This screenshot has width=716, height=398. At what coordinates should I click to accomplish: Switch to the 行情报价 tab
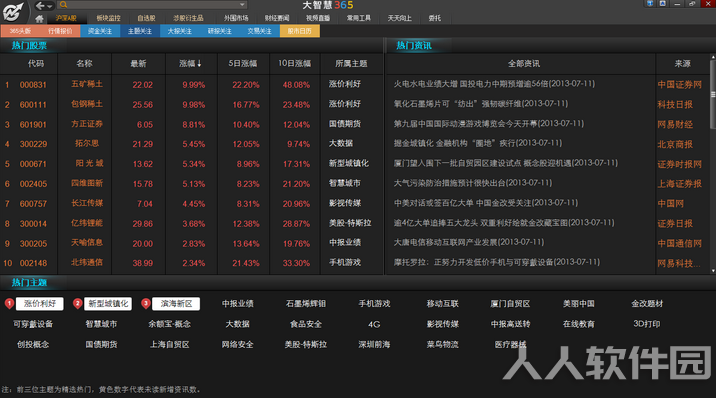(60, 31)
